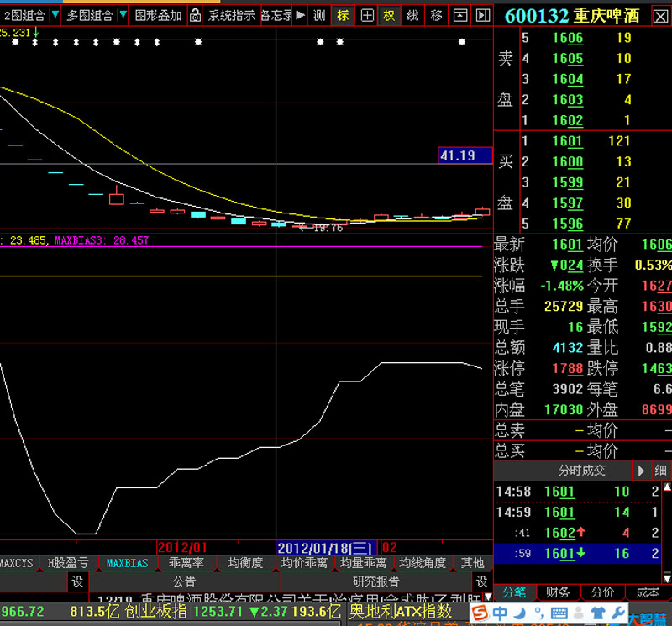Image resolution: width=672 pixels, height=626 pixels.
Task: Toggle the 标 marker tool
Action: click(x=343, y=16)
